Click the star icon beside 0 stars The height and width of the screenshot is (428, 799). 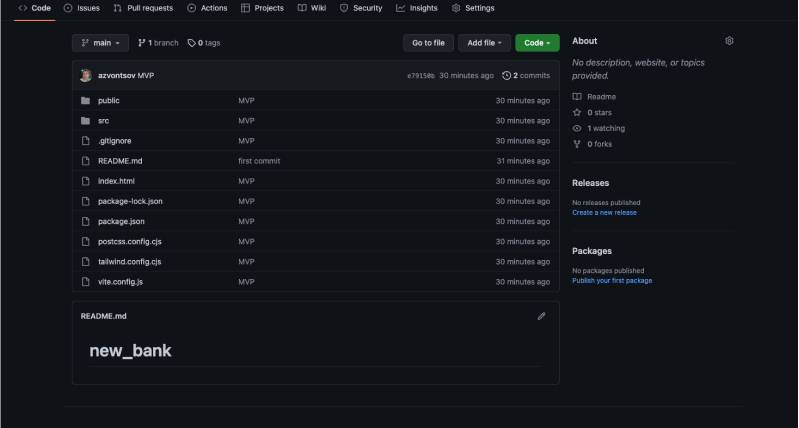577,113
